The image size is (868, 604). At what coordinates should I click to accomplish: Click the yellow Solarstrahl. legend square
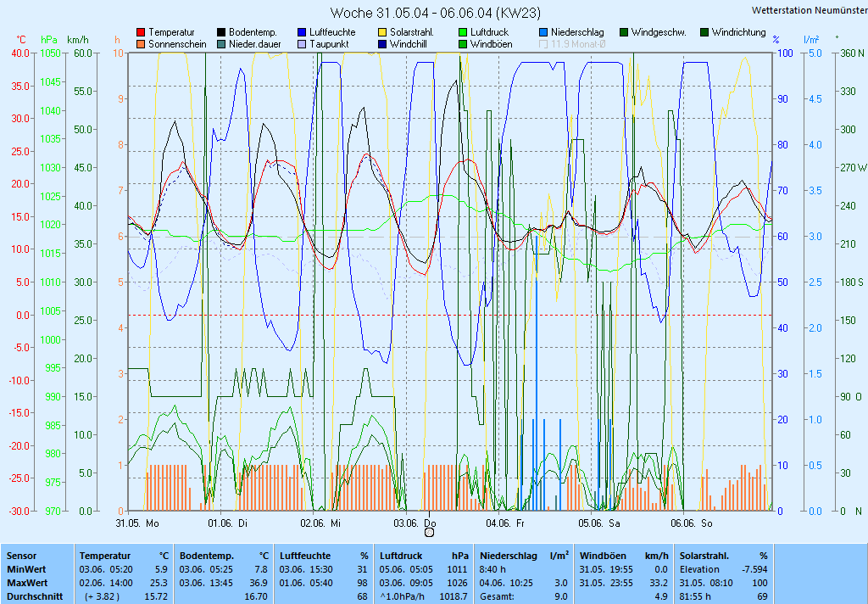click(383, 32)
